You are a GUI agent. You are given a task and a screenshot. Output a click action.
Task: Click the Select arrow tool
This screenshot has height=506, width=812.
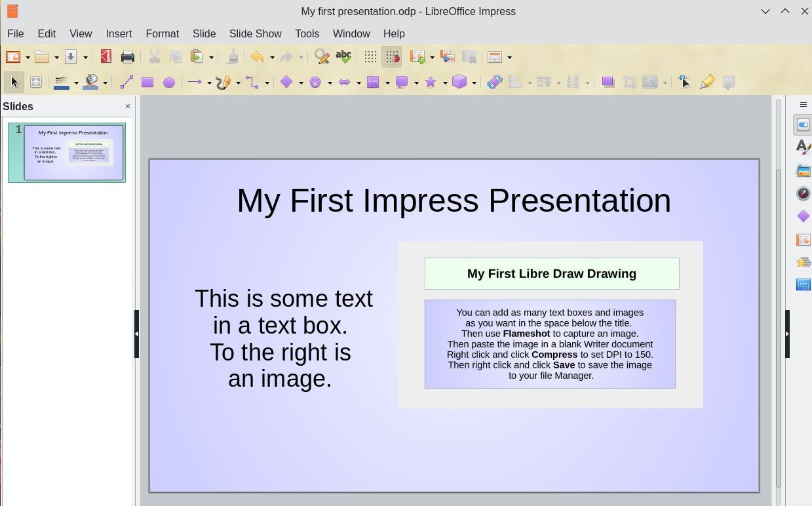14,82
